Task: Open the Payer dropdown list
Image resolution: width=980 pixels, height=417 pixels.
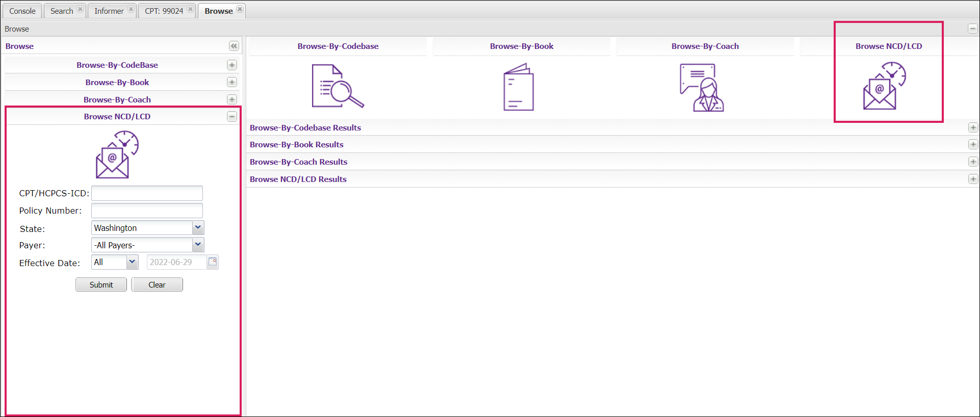Action: (x=198, y=245)
